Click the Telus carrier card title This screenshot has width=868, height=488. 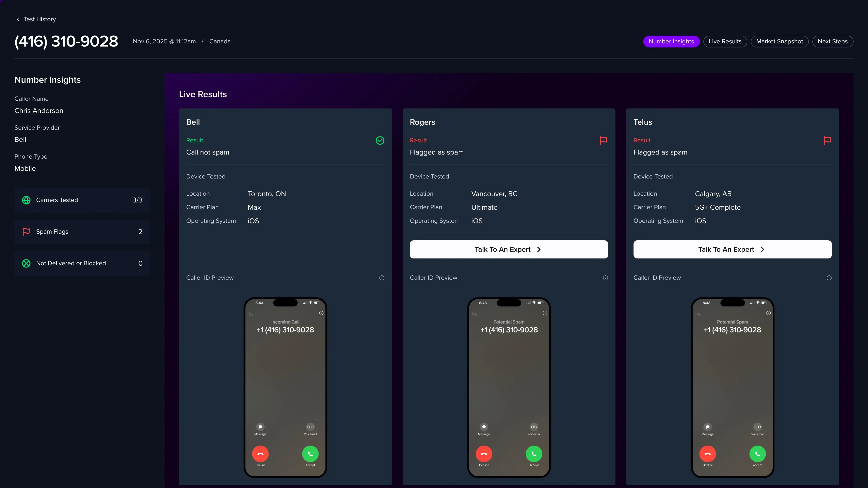coord(643,122)
